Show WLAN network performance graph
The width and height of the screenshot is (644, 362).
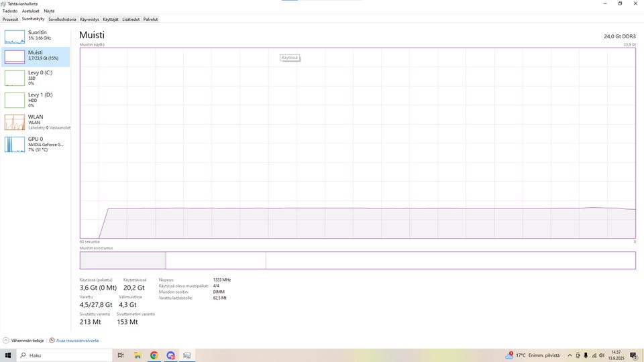click(36, 122)
